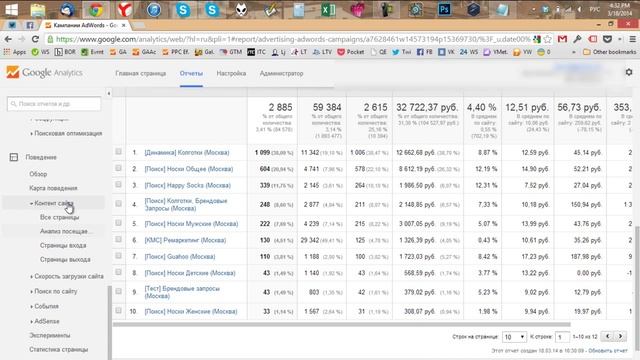Click the horizontal scrollbar under the table

coord(341,324)
